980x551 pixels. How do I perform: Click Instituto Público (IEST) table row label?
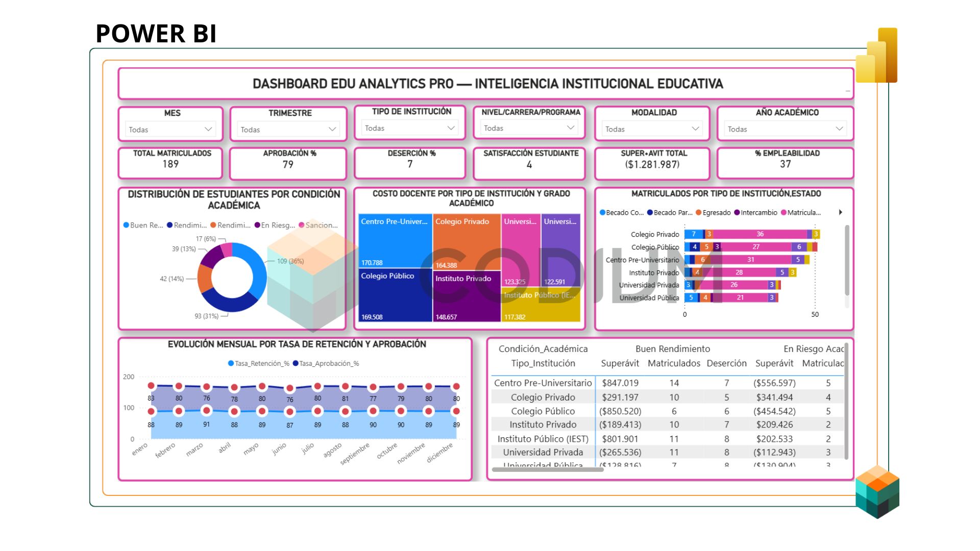click(543, 439)
